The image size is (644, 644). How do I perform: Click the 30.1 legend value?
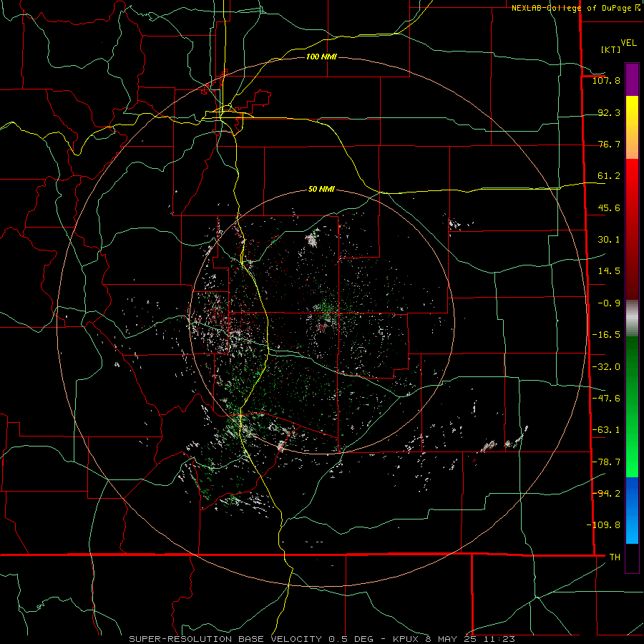(x=609, y=240)
